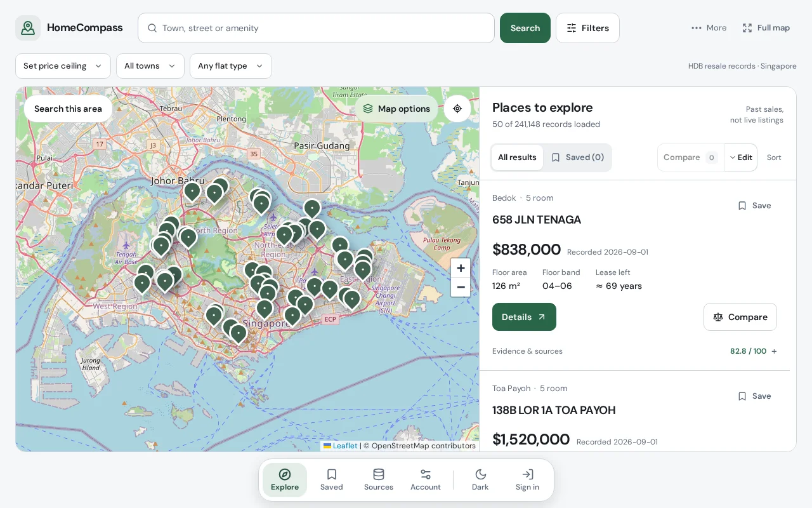Screen dimensions: 812x508
Task: Expand the Edit compare dropdown
Action: coord(741,157)
